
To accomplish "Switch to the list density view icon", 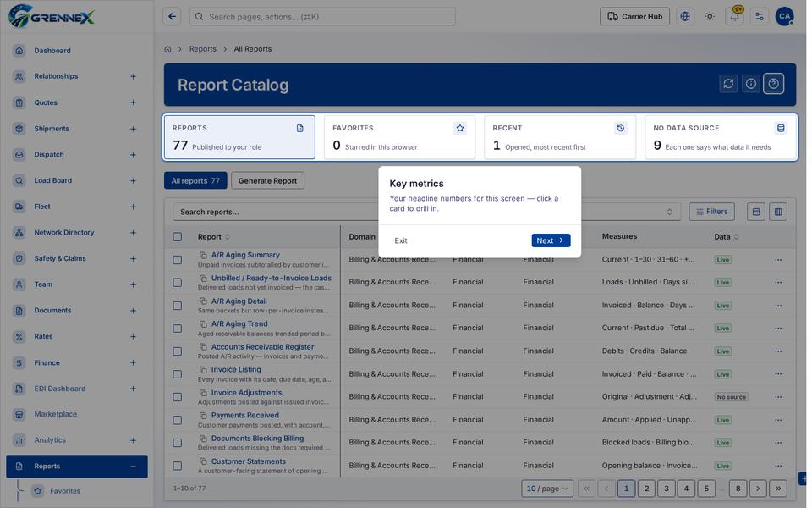I will (756, 212).
